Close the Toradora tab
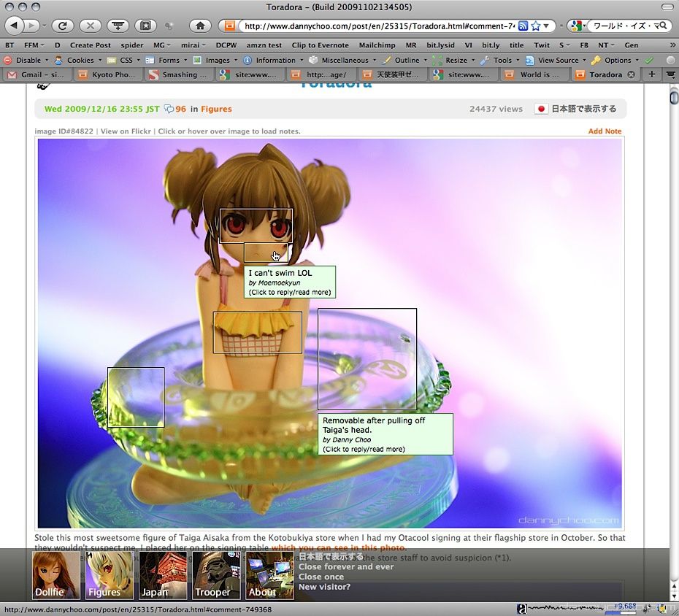The height and width of the screenshot is (616, 679). 632,74
